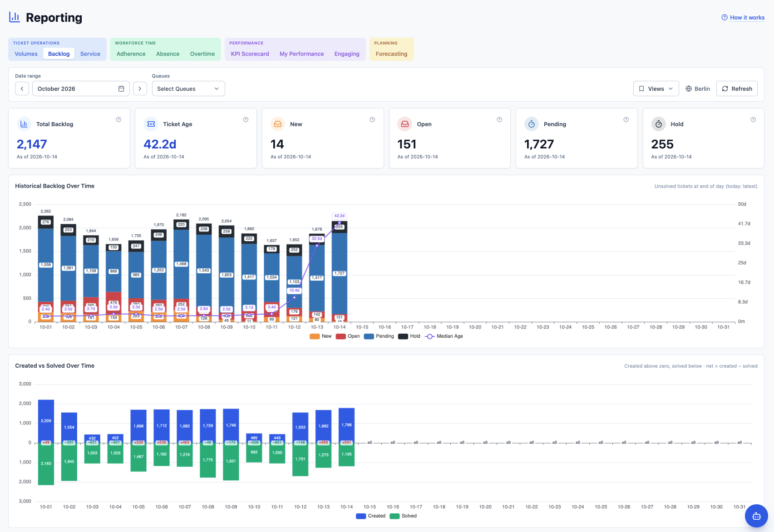Image resolution: width=774 pixels, height=532 pixels.
Task: Click the help icon on Pending card
Action: (x=626, y=120)
